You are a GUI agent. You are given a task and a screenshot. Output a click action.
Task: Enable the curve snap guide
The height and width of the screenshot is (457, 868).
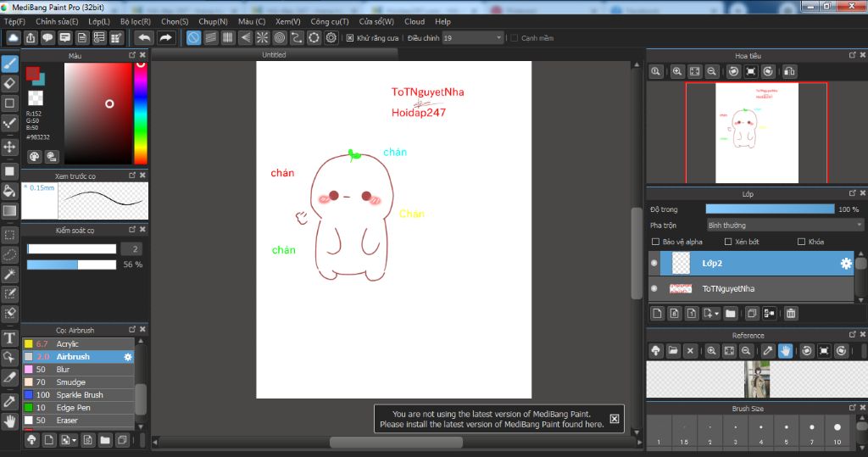[297, 37]
